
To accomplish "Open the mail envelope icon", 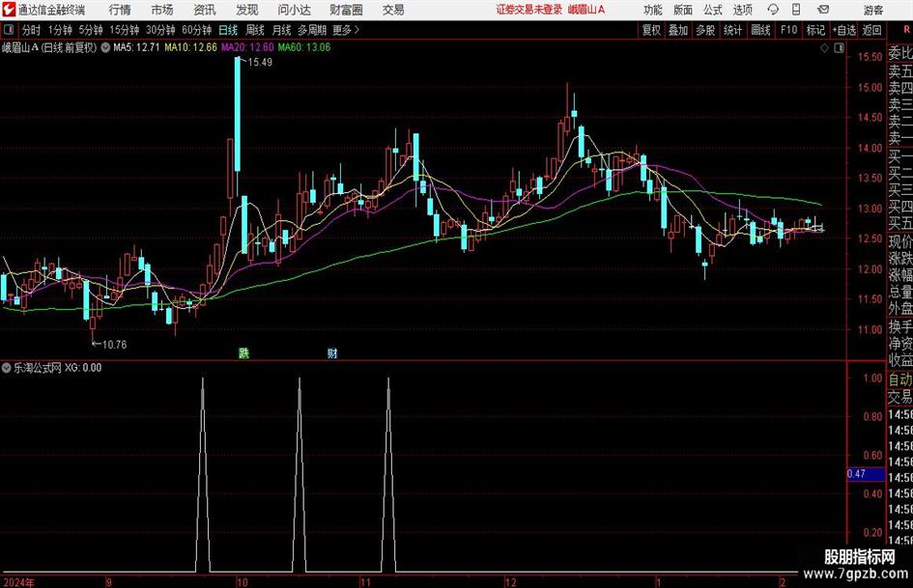I will [823, 10].
